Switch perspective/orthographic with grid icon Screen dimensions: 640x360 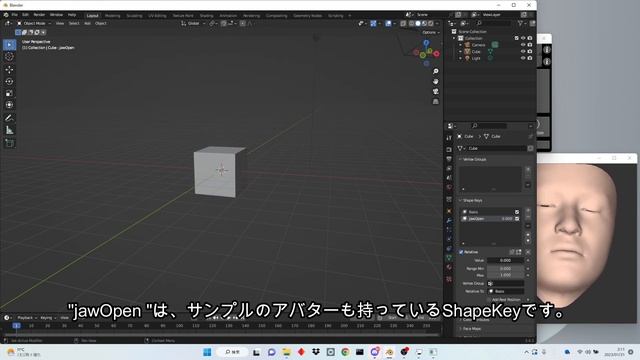436,101
